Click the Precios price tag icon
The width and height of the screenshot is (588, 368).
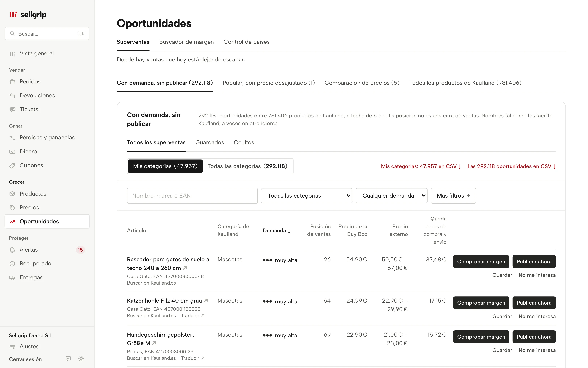click(x=12, y=208)
